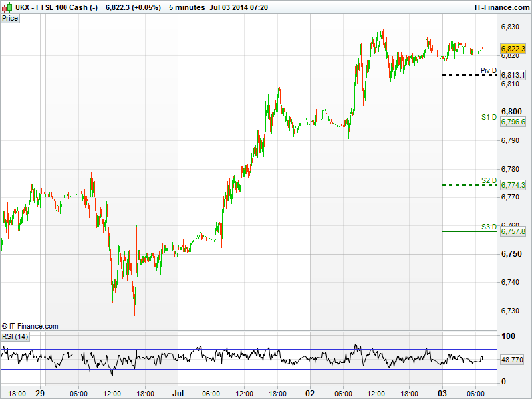Click the © IT-Finance.com copyright text
This screenshot has width=532, height=399.
pos(30,326)
